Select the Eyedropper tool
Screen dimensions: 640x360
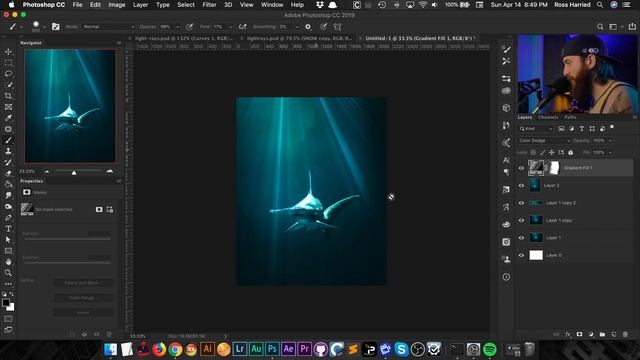click(x=8, y=118)
